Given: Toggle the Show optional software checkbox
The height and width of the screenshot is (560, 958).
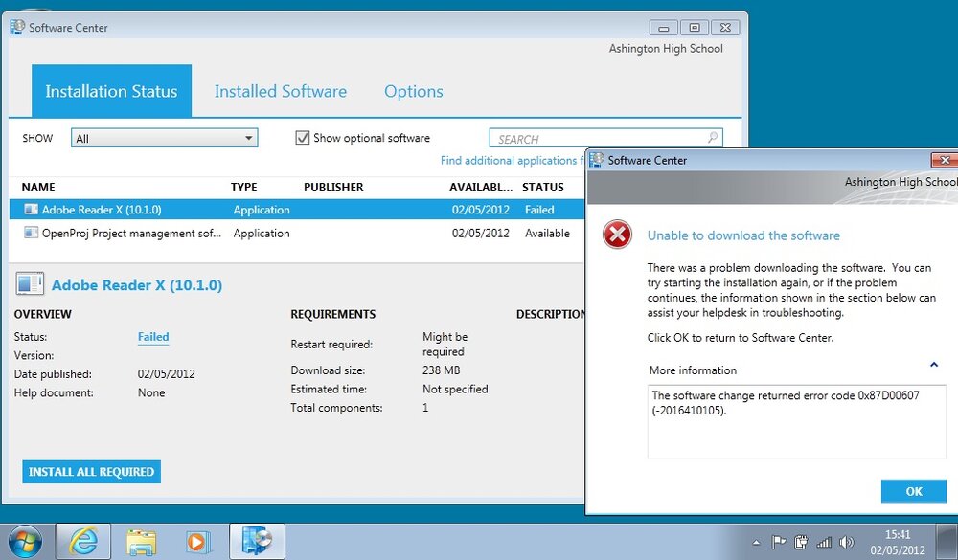Looking at the screenshot, I should 302,138.
